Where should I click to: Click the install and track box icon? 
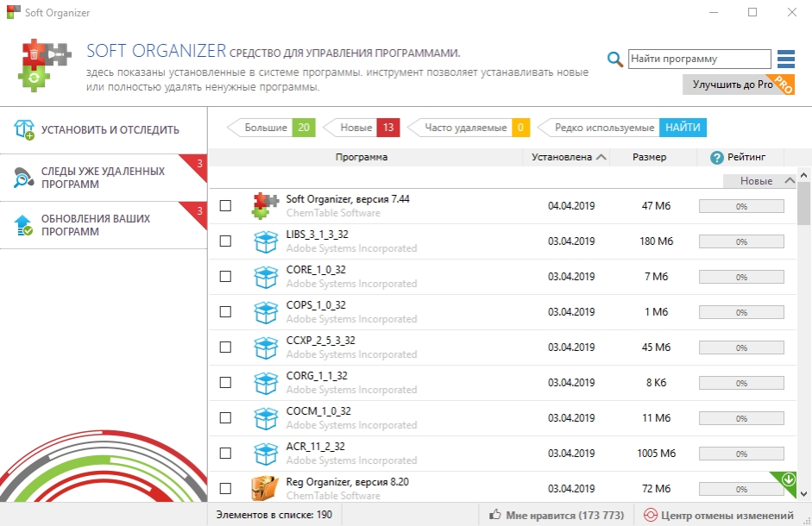click(24, 129)
